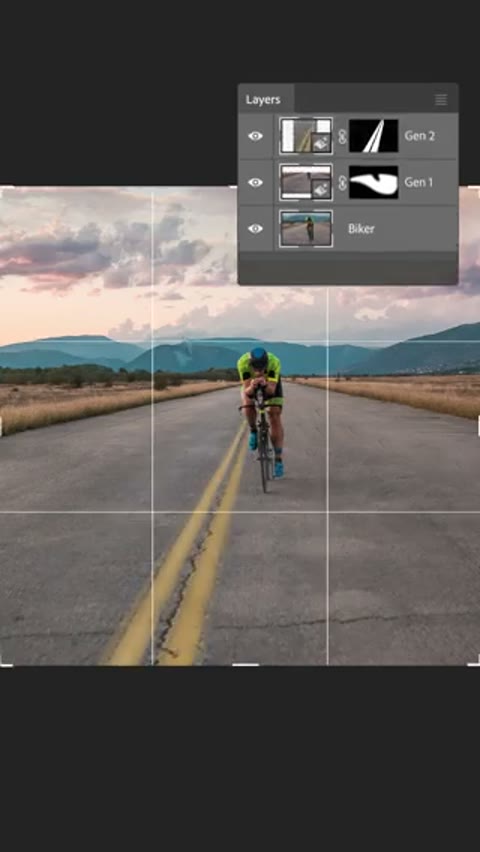Select the Biker layer by name

[361, 229]
